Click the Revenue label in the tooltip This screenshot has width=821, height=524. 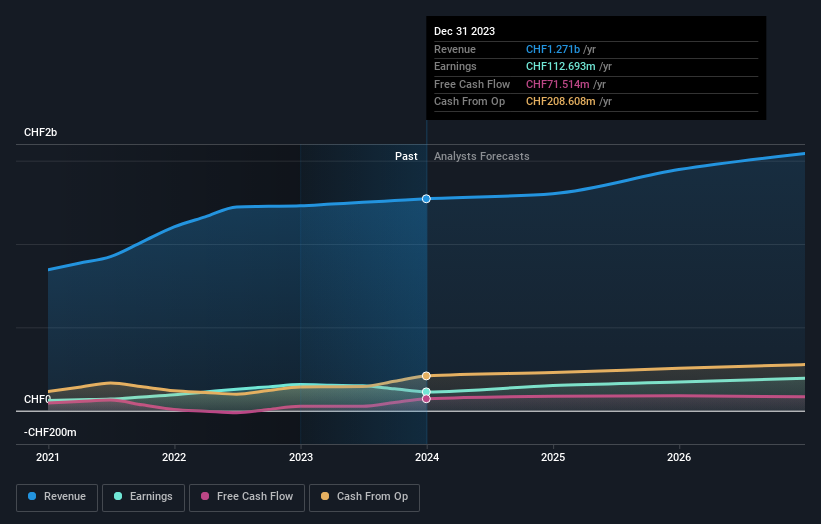(455, 49)
